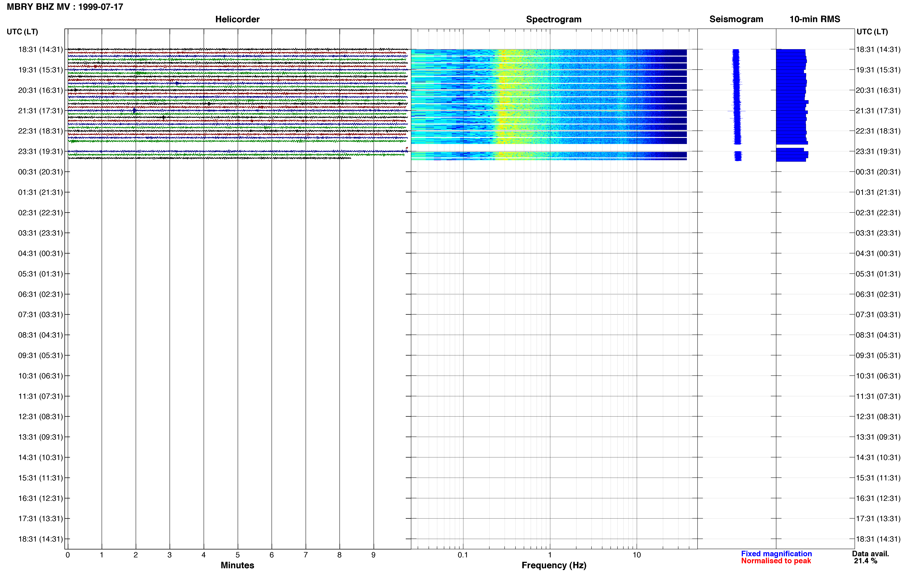The image size is (924, 578).
Task: Click the '10-min RMS' panel heading
Action: 815,19
